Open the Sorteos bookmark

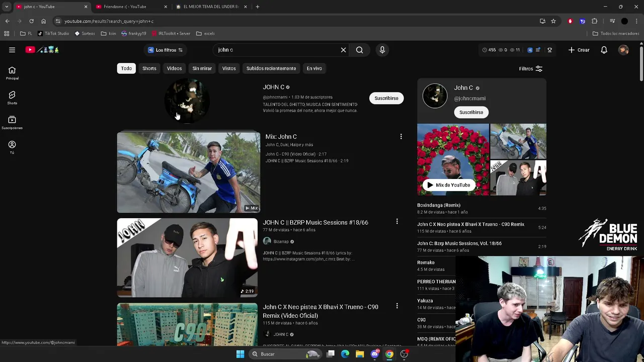[85, 34]
